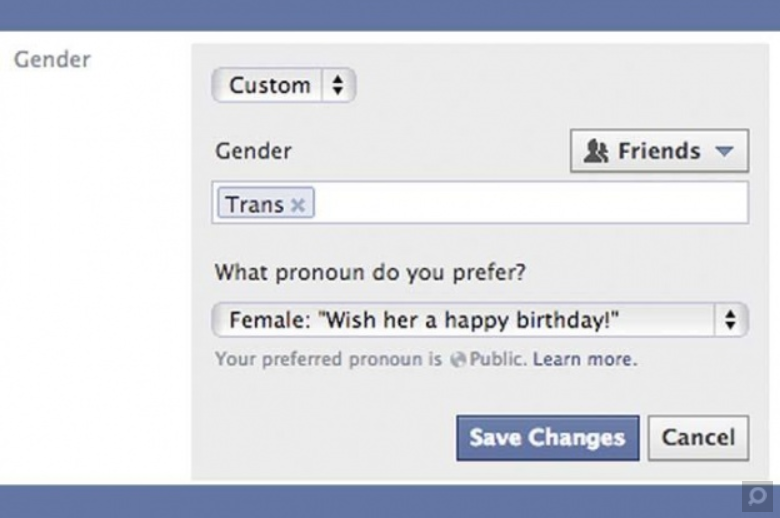Screen dimensions: 780x518
Task: Remove the Trans gender tag
Action: pos(298,205)
